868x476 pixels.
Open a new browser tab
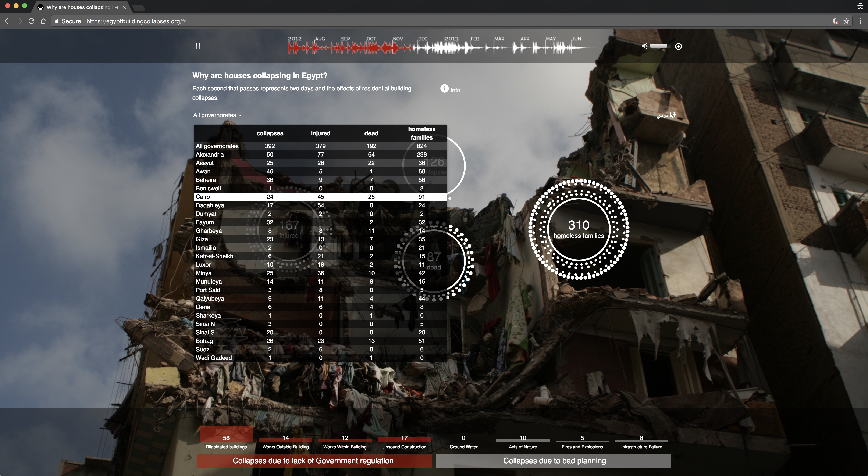coord(139,7)
